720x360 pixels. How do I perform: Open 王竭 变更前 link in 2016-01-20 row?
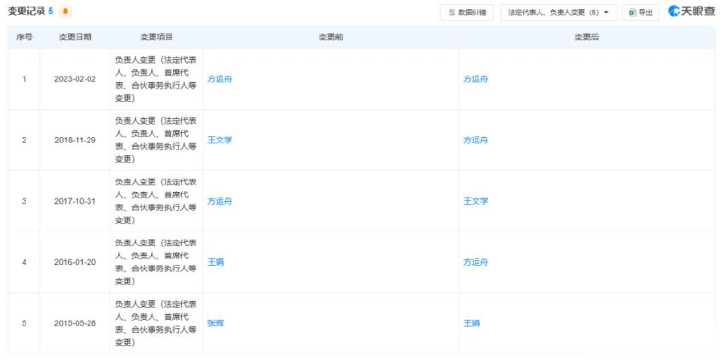(216, 262)
